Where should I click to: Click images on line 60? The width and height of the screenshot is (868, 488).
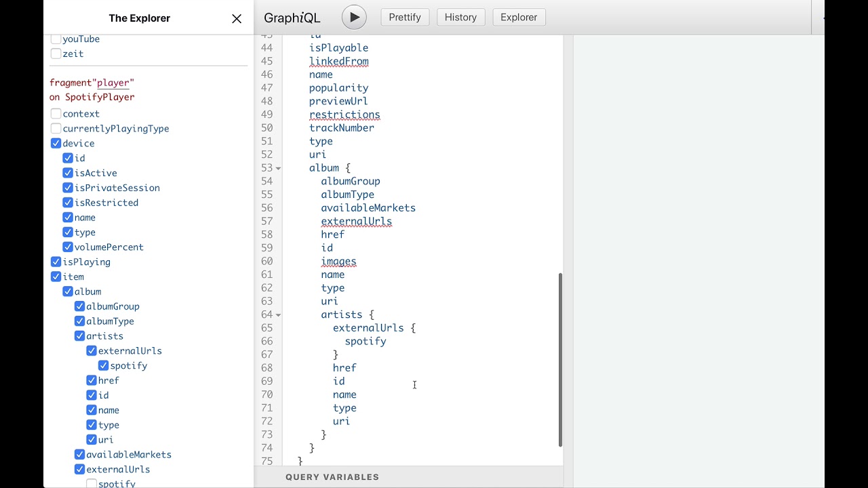[x=339, y=262]
